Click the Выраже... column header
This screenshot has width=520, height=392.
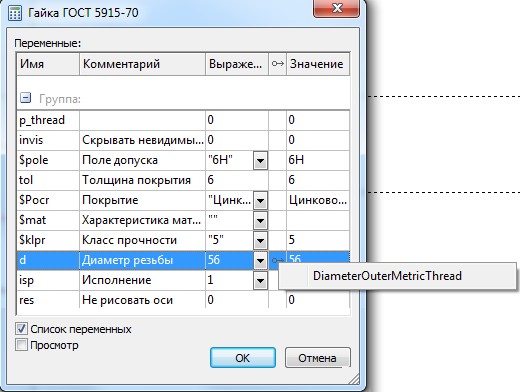tap(237, 64)
